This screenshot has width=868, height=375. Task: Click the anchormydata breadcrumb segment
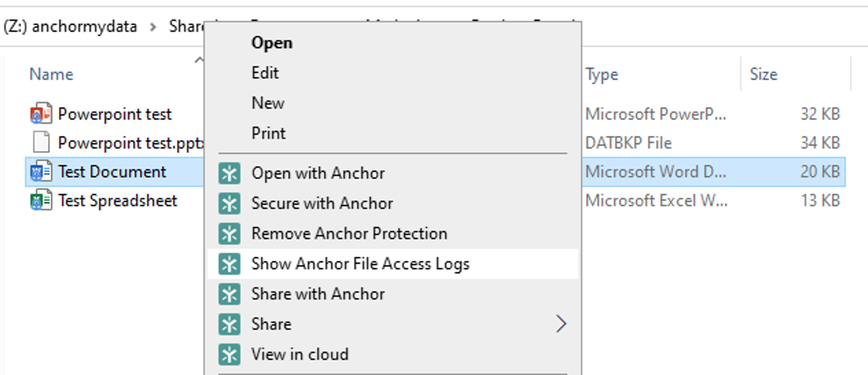click(x=84, y=27)
